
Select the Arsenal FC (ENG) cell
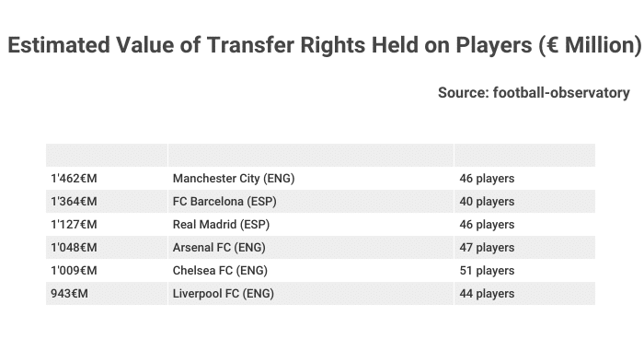tap(311, 248)
